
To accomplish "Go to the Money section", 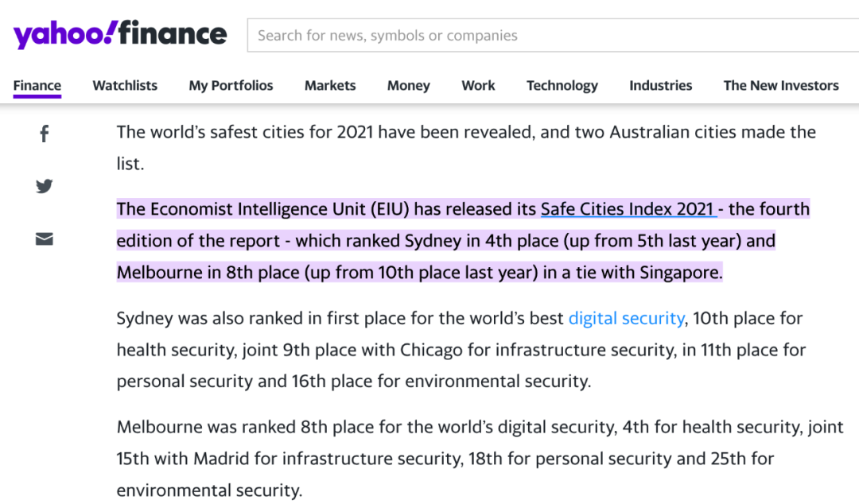I will click(x=409, y=86).
